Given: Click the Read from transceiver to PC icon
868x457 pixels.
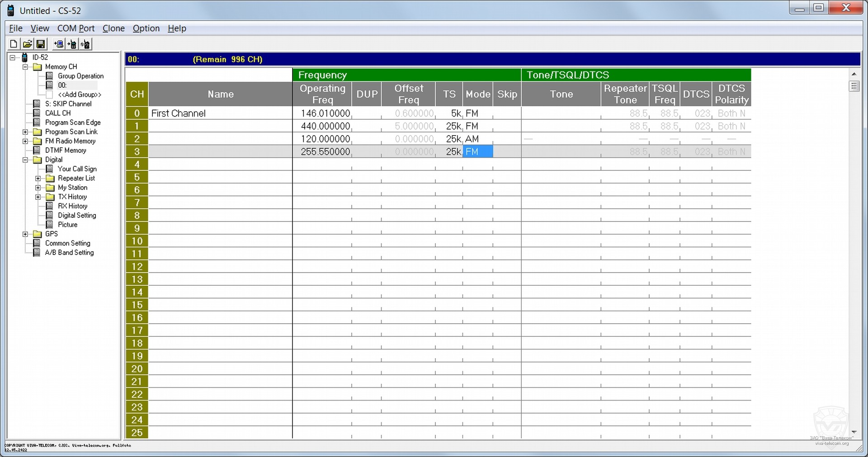Looking at the screenshot, I should pos(58,44).
